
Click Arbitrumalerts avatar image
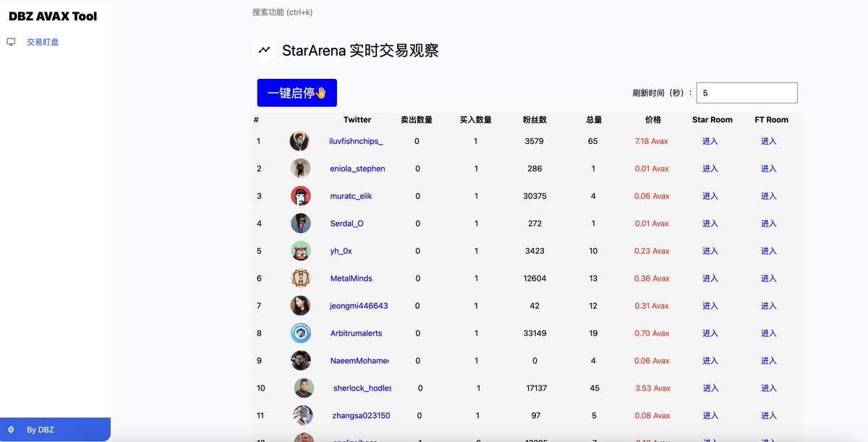click(x=301, y=333)
